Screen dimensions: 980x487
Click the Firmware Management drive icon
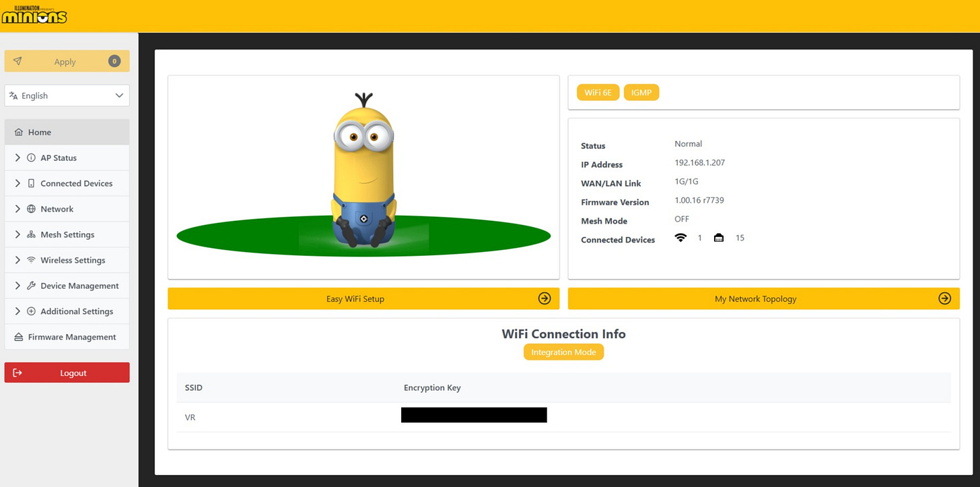click(19, 337)
